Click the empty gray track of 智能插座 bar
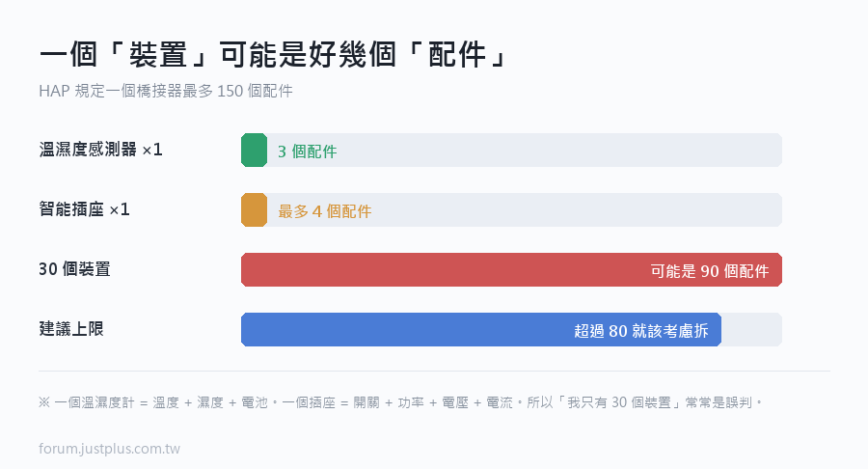Screen dimensions: 868x469 (x=525, y=209)
